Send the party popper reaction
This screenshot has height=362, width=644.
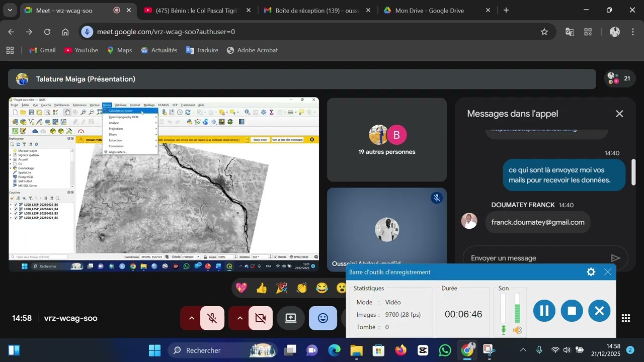click(x=282, y=288)
